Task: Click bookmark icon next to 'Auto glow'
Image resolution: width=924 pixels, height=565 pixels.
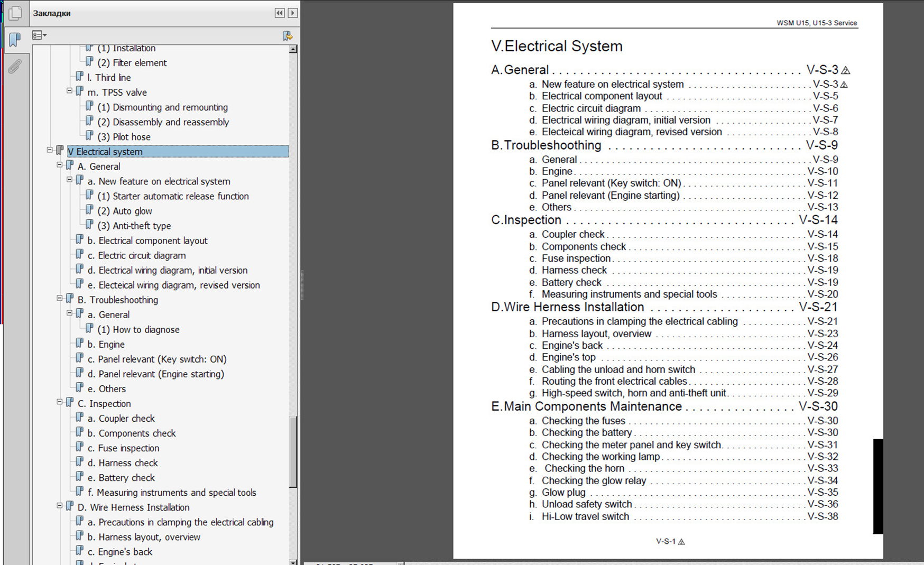Action: pyautogui.click(x=89, y=210)
